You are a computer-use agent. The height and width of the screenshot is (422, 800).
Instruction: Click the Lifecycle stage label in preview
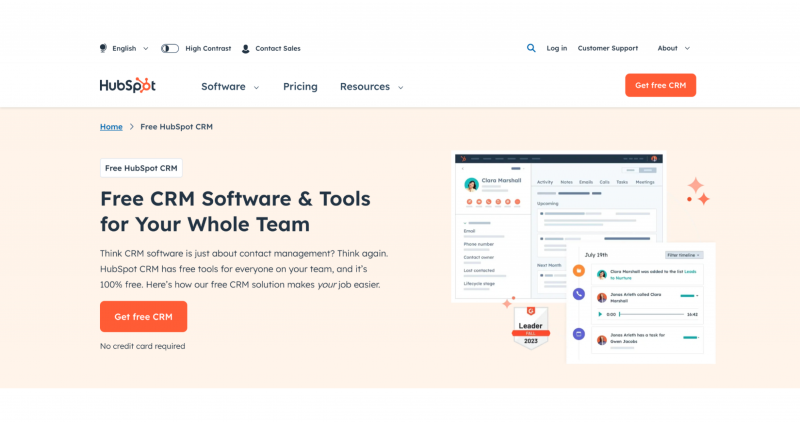coord(479,284)
